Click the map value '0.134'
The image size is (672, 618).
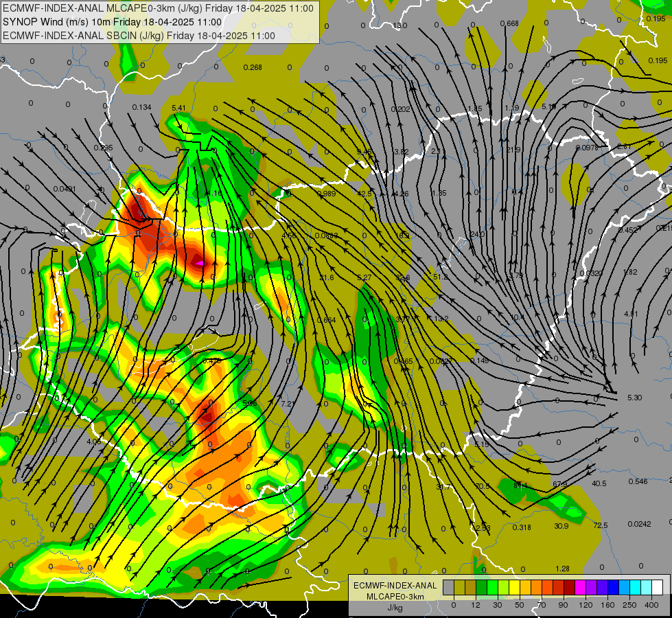coord(141,107)
